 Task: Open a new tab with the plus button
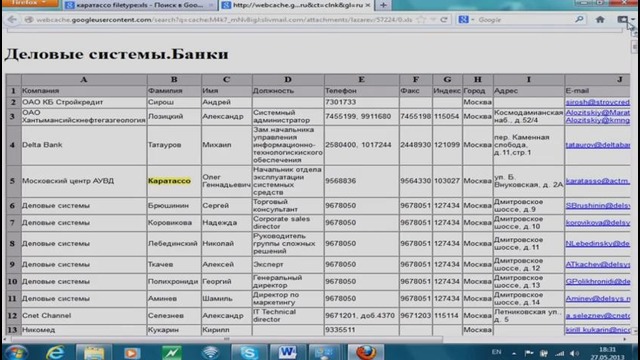coord(383,5)
